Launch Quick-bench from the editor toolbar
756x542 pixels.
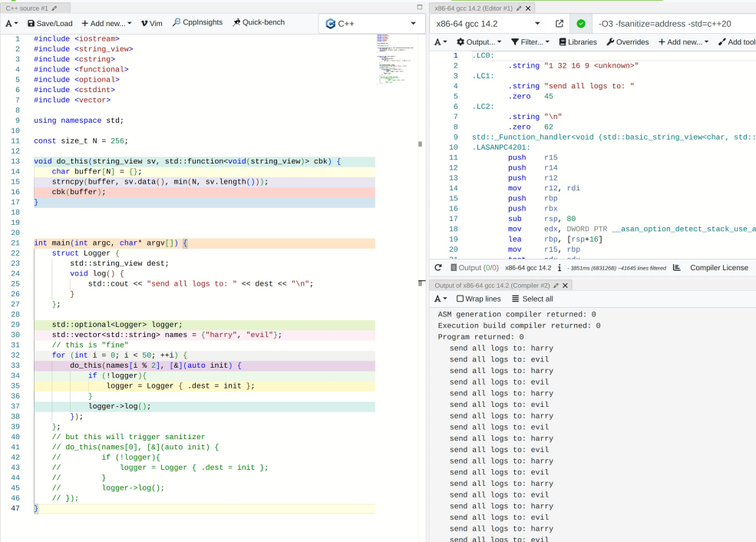coord(259,22)
